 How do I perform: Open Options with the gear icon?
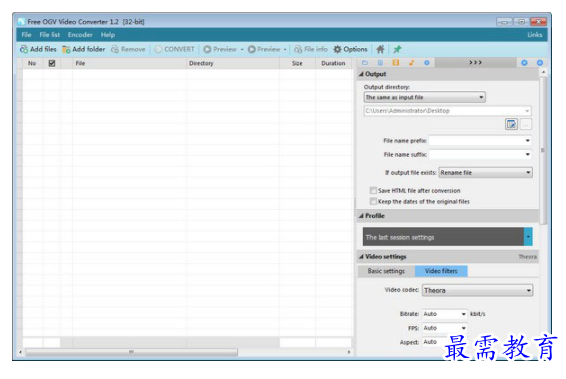click(350, 49)
